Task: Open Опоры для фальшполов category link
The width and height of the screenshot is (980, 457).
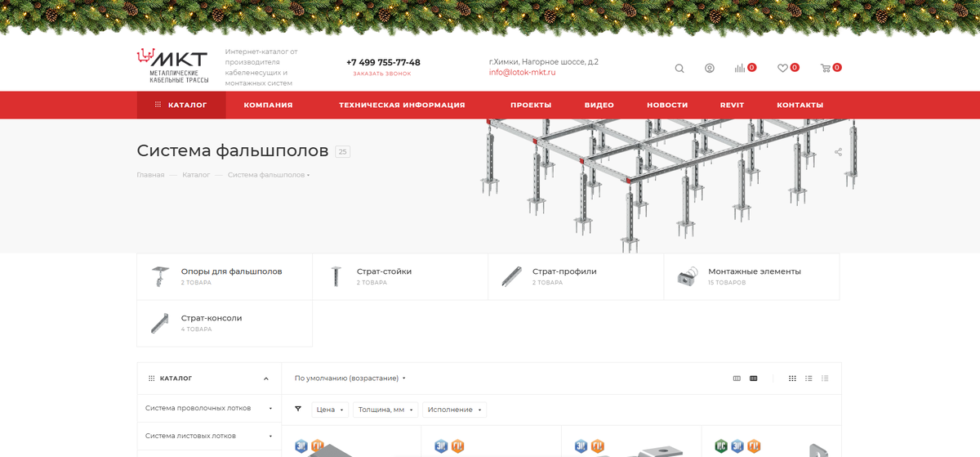Action: pyautogui.click(x=232, y=271)
